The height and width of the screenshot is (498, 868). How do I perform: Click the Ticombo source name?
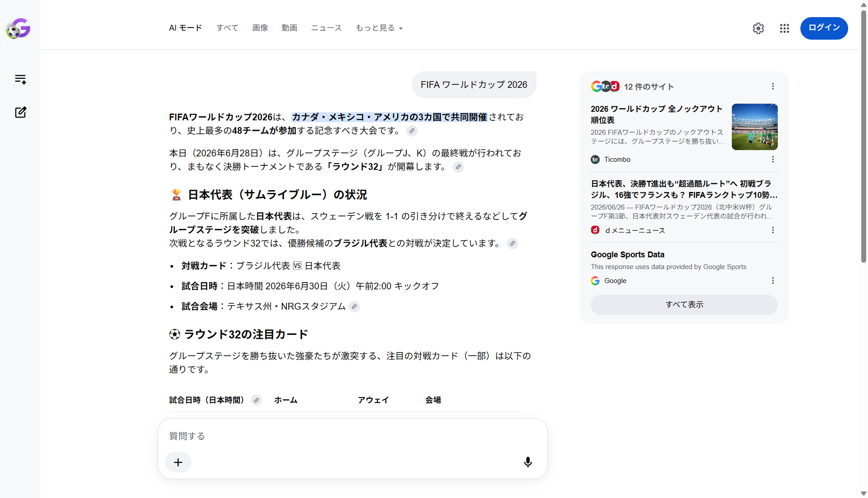click(x=617, y=160)
